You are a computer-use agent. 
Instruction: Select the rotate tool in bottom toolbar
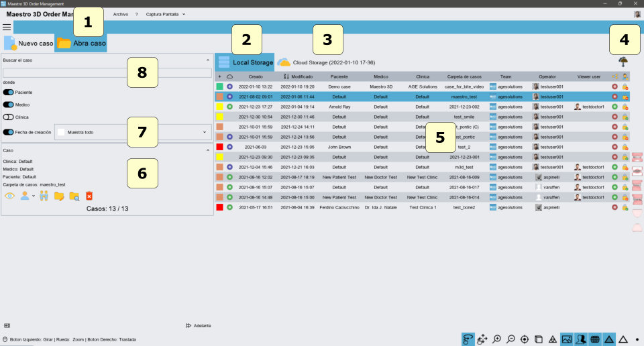tap(468, 339)
